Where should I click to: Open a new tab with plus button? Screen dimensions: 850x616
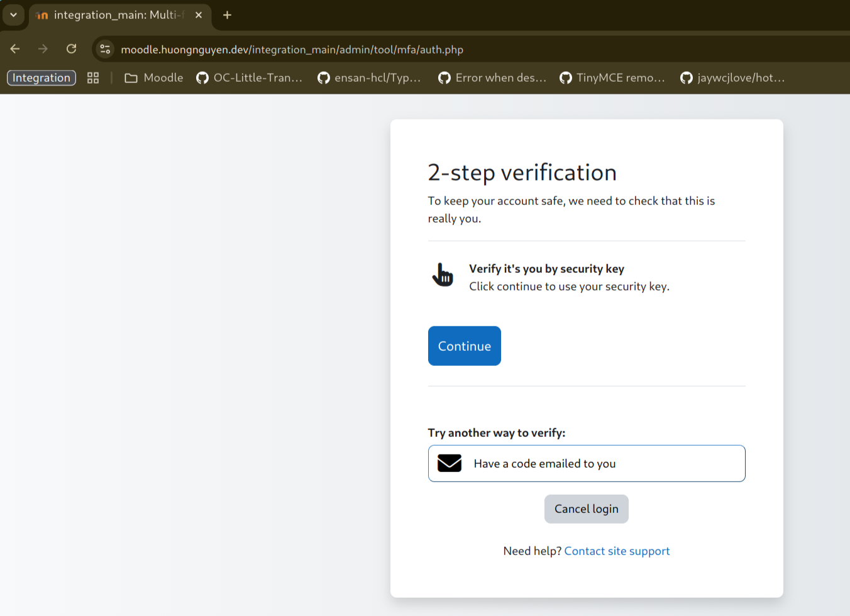(227, 15)
